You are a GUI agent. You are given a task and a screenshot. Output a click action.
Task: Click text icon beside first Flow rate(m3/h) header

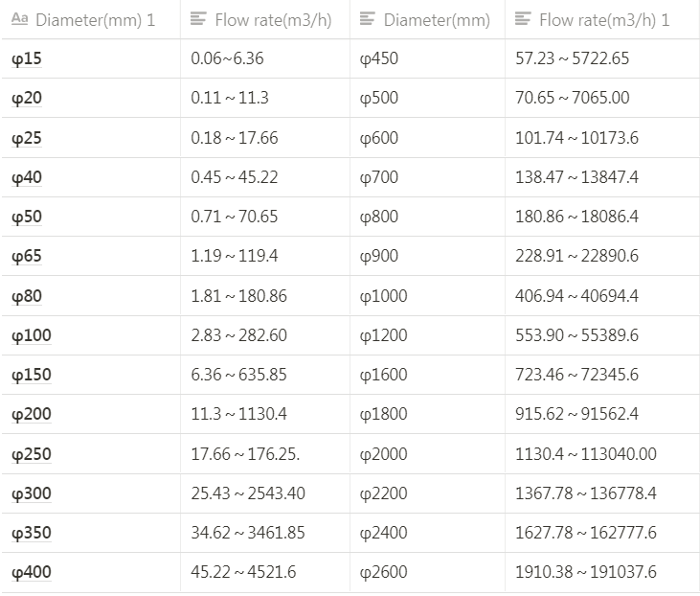(198, 19)
